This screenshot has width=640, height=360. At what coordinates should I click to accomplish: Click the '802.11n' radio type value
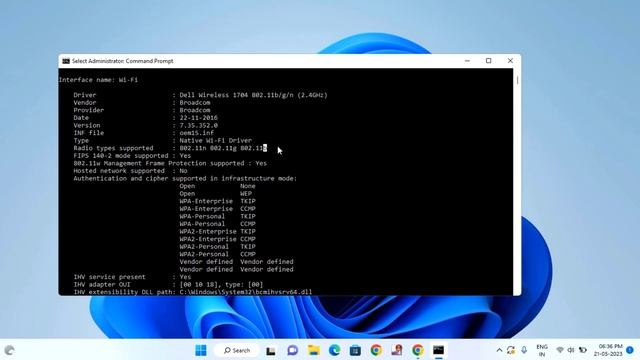pos(193,148)
